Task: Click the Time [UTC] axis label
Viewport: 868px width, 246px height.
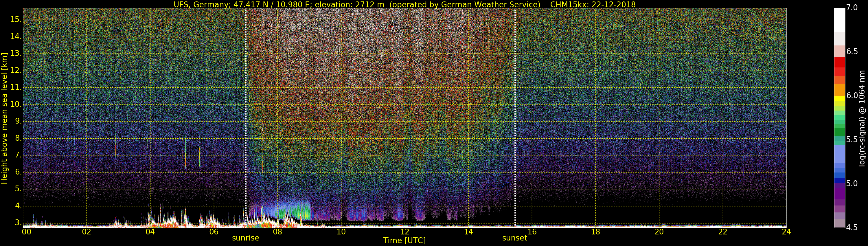Action: (x=404, y=241)
